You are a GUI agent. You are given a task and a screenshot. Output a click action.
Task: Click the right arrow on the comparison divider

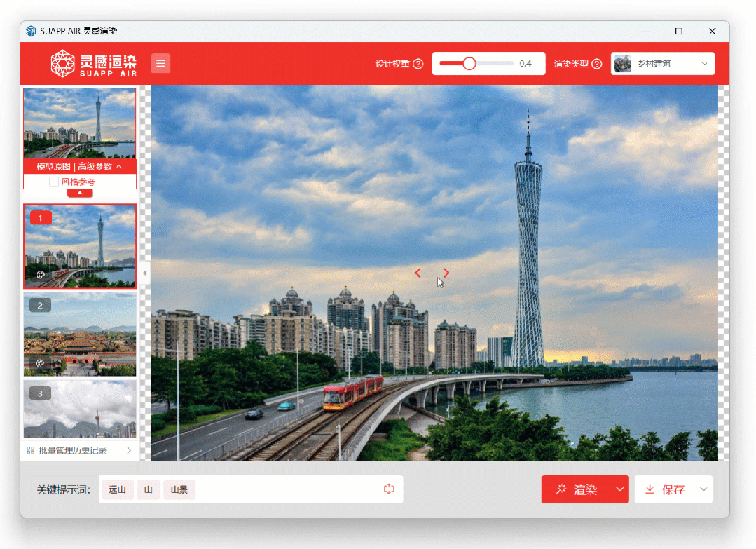[x=446, y=273]
